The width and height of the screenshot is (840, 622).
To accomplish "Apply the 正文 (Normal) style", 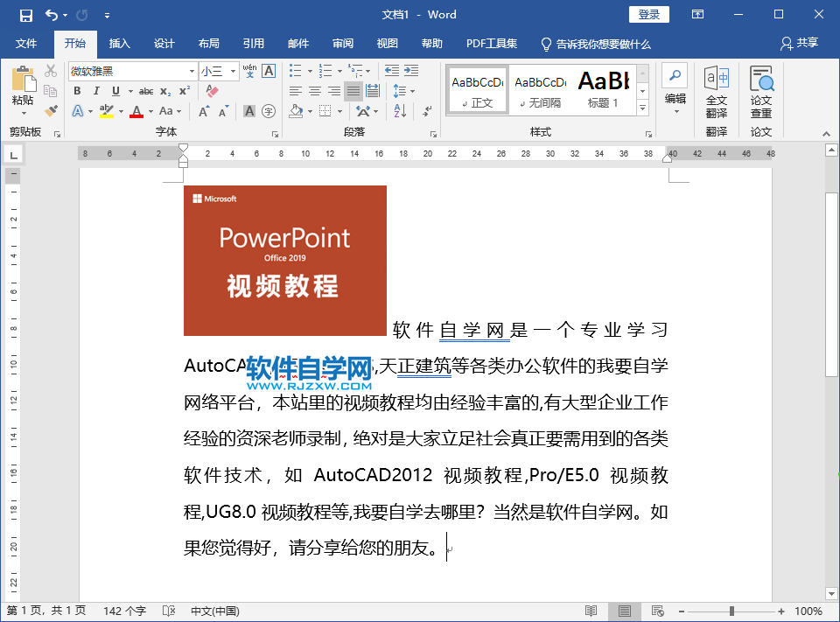I will pyautogui.click(x=478, y=90).
